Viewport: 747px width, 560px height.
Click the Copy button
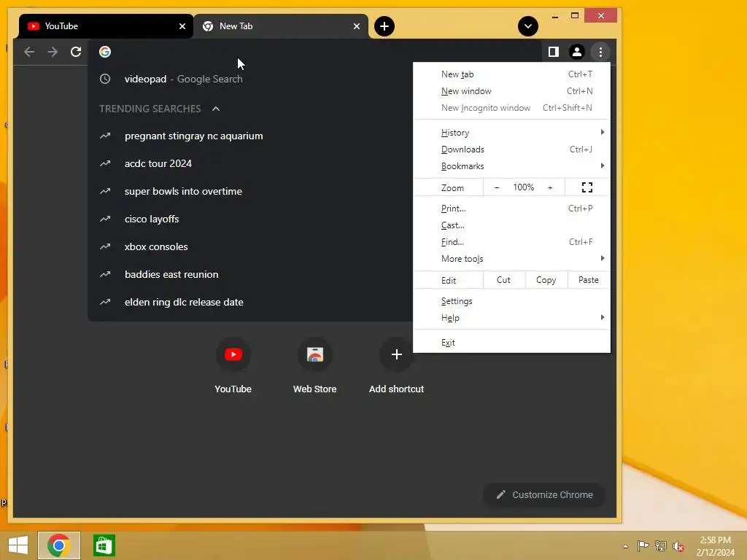point(546,280)
